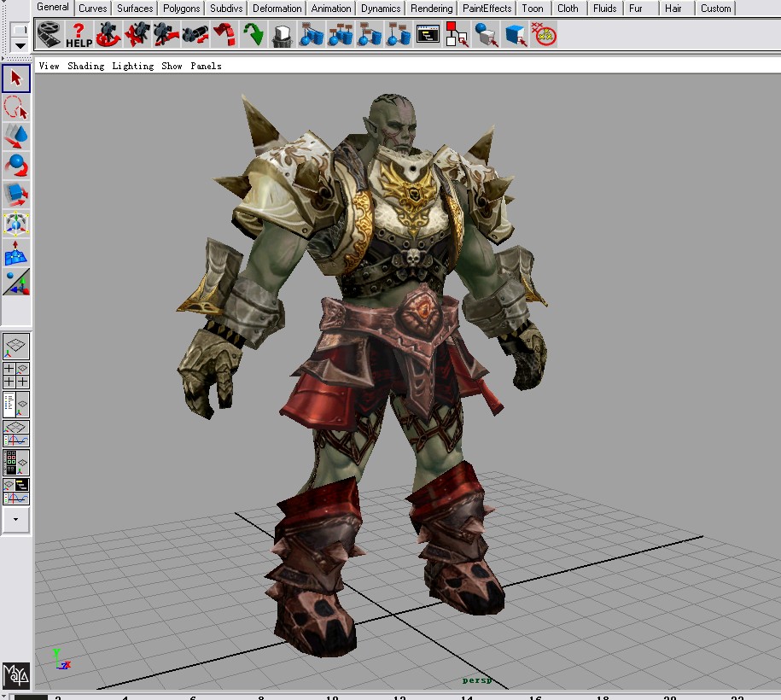
Task: Open the layout options dropdown arrow
Action: point(16,520)
